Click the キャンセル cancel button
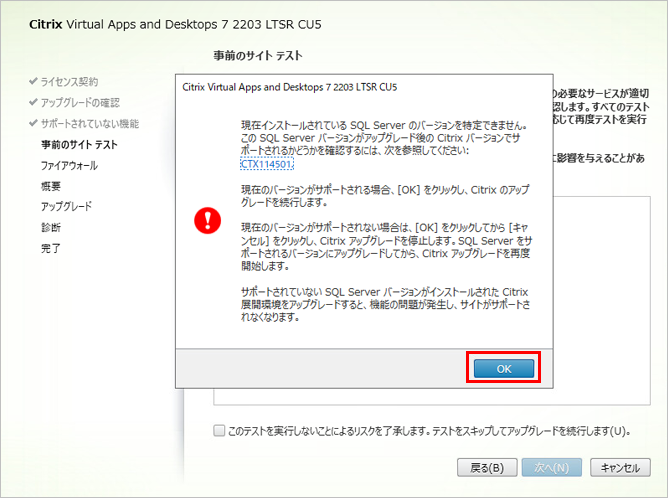 [620, 468]
